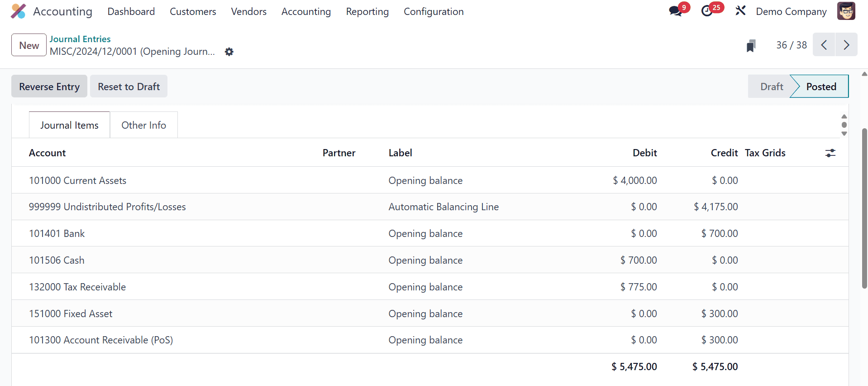
Task: Select 151000 Fixed Asset account cell
Action: tap(71, 314)
